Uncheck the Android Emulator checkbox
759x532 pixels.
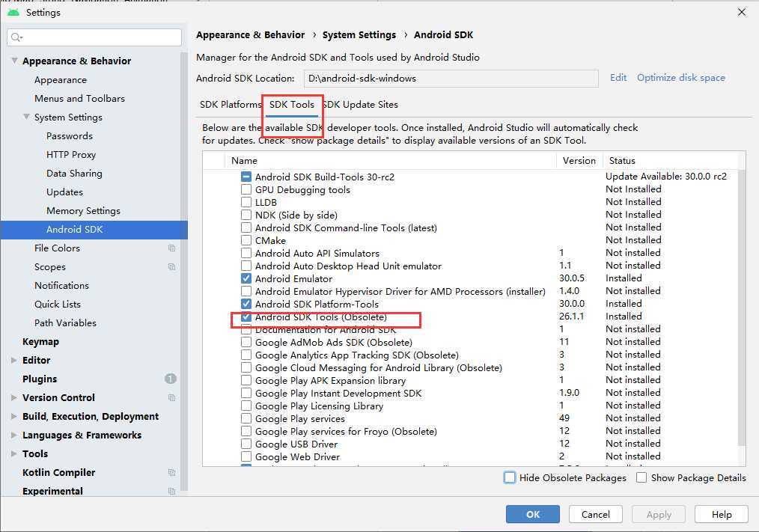[246, 278]
